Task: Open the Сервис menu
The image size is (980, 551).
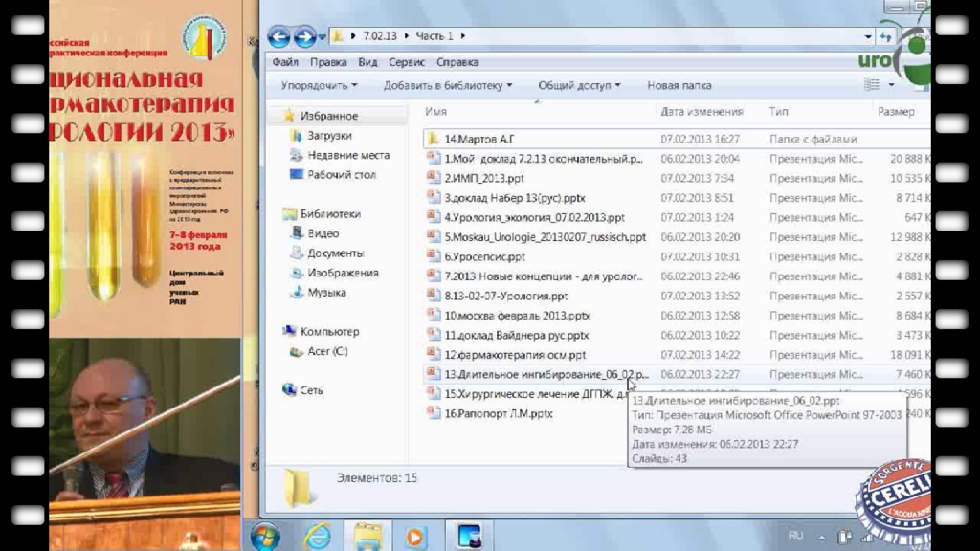Action: [x=407, y=62]
